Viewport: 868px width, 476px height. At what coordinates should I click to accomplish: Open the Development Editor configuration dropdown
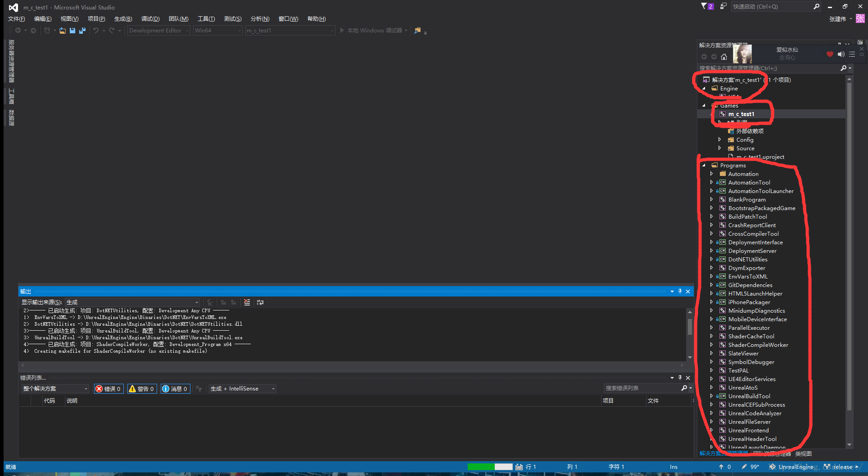[158, 31]
